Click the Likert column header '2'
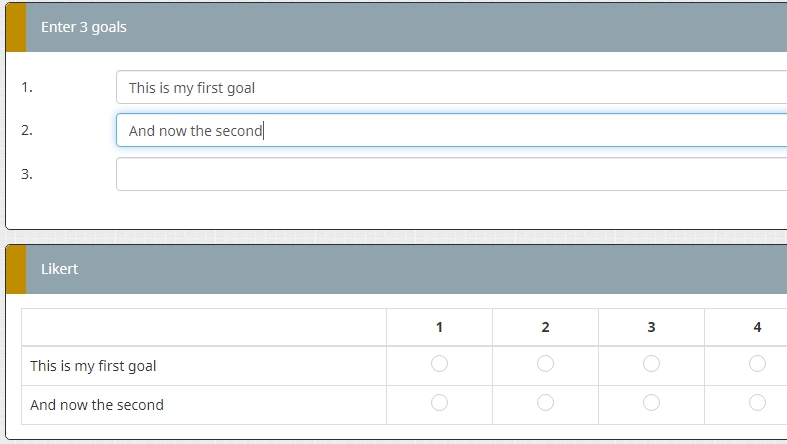Image resolution: width=787 pixels, height=444 pixels. (545, 327)
